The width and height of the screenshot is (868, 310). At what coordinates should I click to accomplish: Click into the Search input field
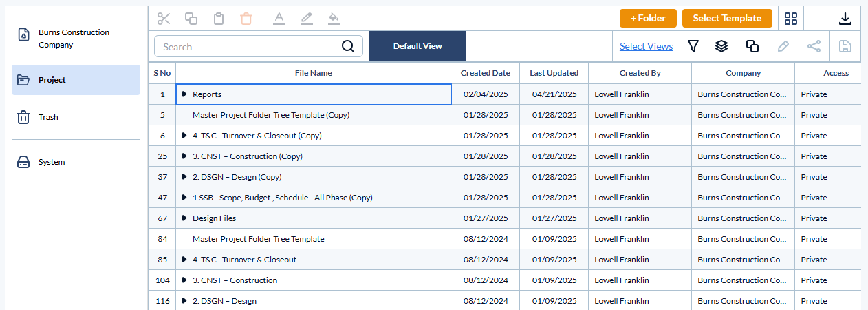[248, 47]
